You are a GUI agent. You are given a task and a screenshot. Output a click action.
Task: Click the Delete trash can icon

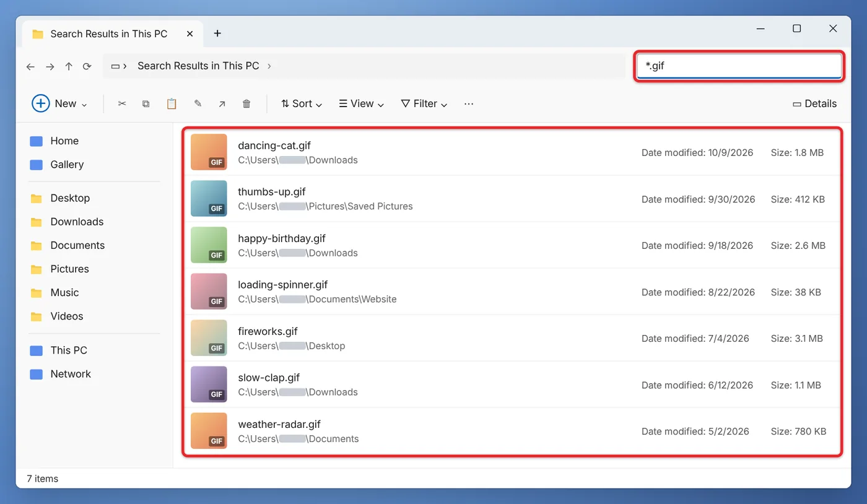(246, 103)
